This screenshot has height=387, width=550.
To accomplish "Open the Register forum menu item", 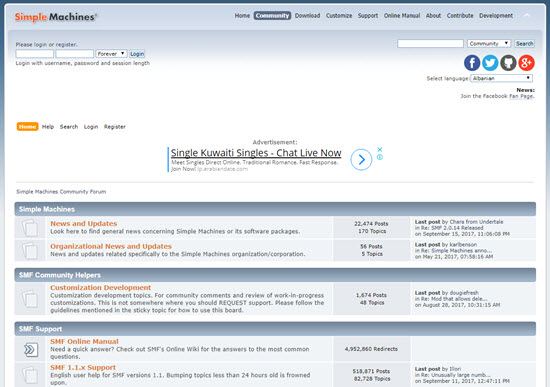I will coord(115,127).
